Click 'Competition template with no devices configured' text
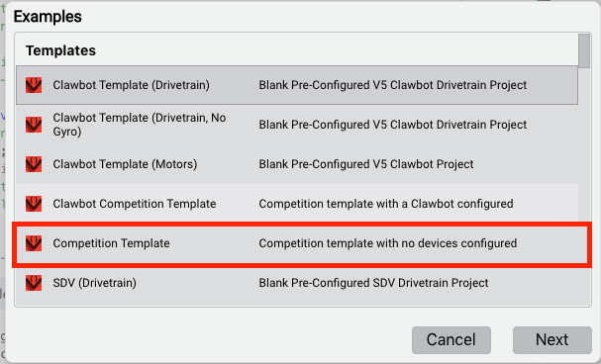This screenshot has height=364, width=601. click(x=388, y=243)
